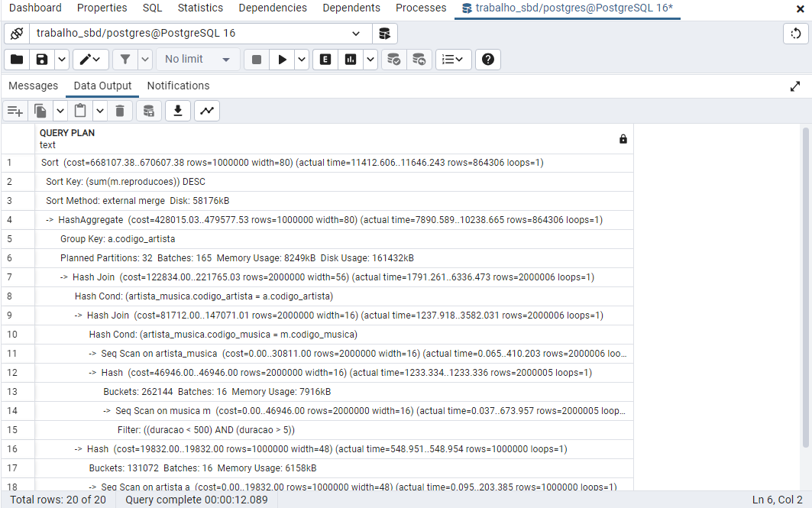Go to the Dependencies tab
This screenshot has width=812, height=508.
[273, 8]
